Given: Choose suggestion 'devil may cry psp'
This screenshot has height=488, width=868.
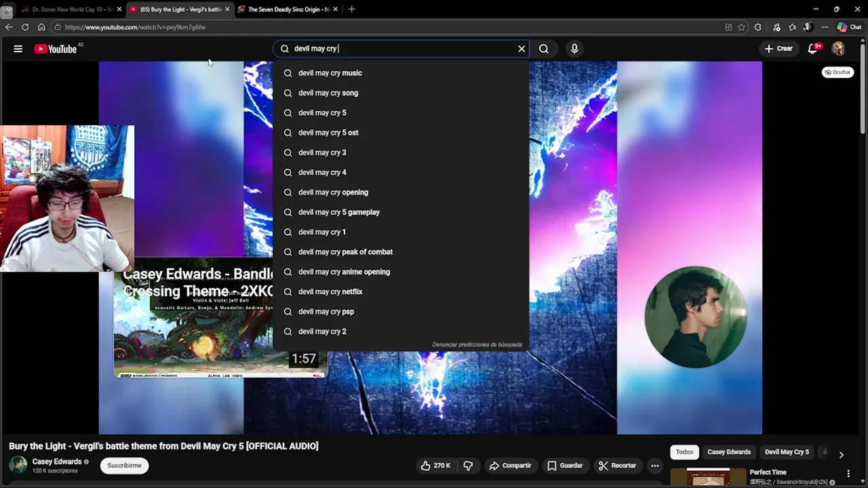Looking at the screenshot, I should 401,312.
